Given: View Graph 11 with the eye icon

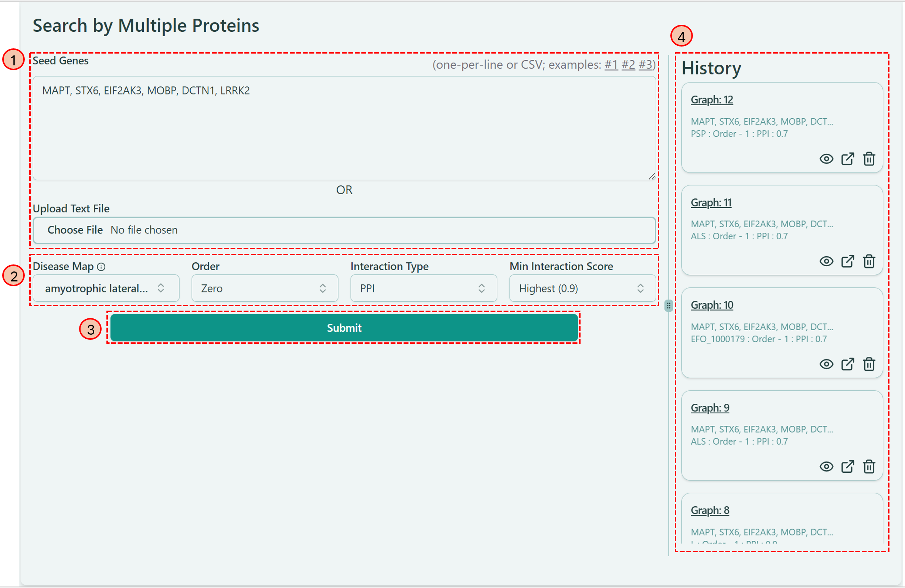Looking at the screenshot, I should [x=826, y=261].
